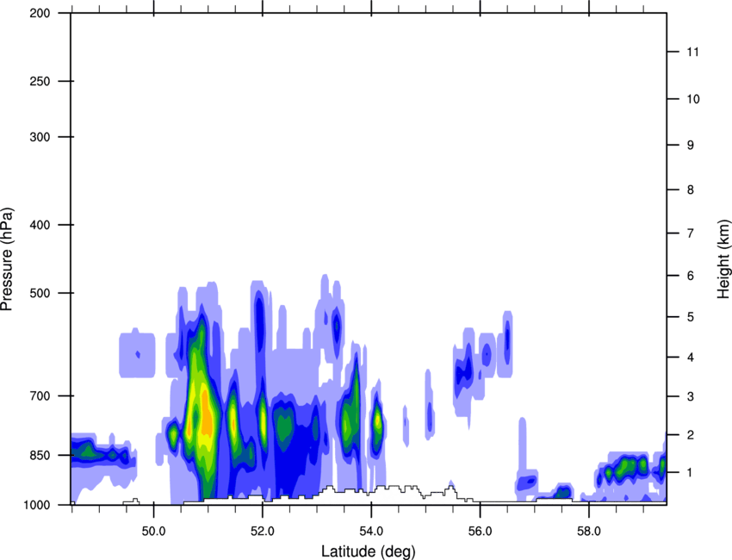Click the 50.0 latitude tick label
732x560 pixels.
point(153,532)
